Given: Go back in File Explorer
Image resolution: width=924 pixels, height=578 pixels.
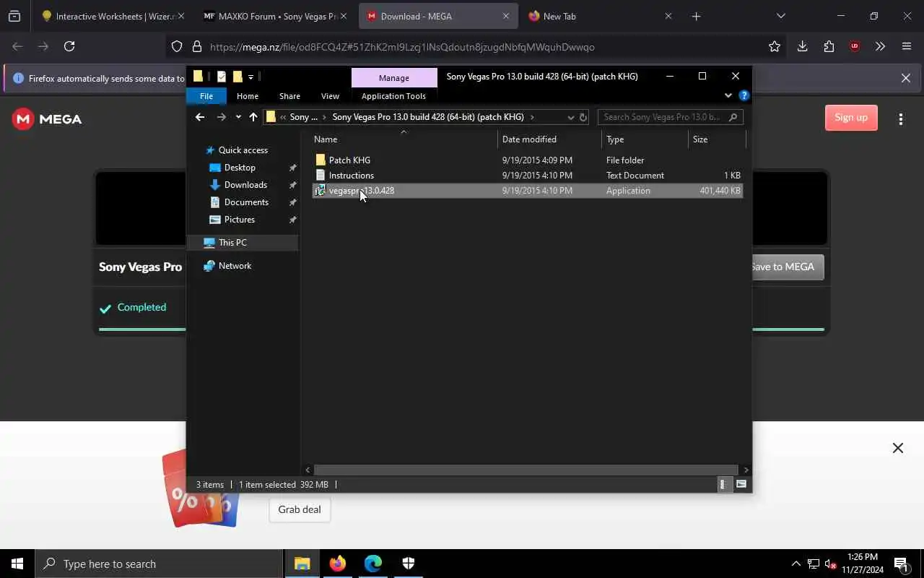Looking at the screenshot, I should coord(200,117).
